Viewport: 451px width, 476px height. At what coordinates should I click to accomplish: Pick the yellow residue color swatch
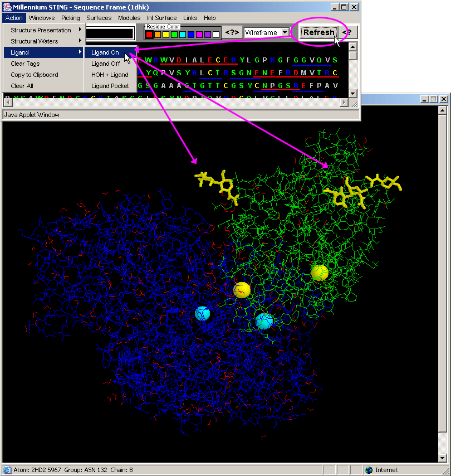point(166,35)
